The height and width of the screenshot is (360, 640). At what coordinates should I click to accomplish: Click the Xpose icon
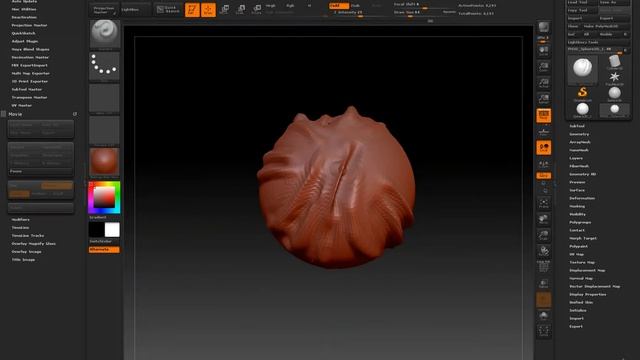click(x=543, y=331)
